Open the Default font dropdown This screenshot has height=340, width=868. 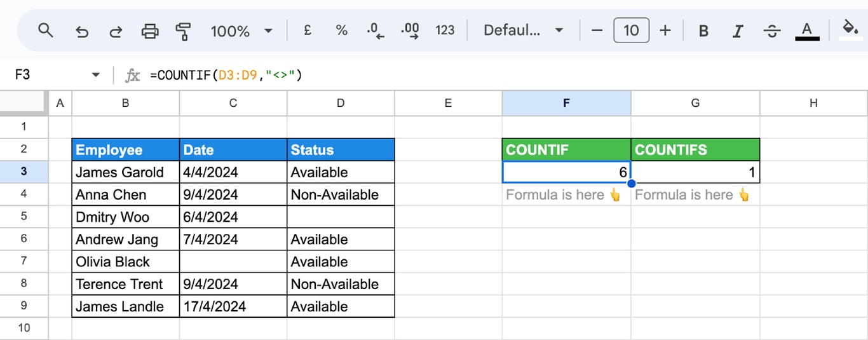[524, 30]
